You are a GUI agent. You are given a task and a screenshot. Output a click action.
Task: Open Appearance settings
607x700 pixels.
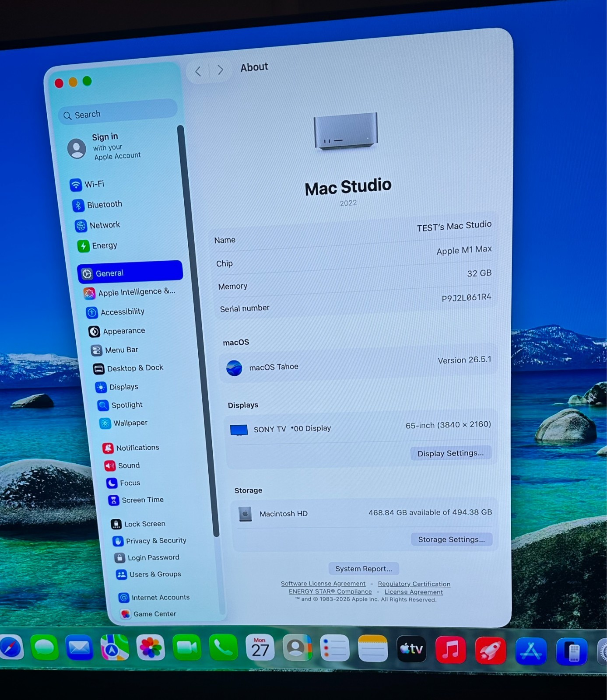click(x=117, y=331)
